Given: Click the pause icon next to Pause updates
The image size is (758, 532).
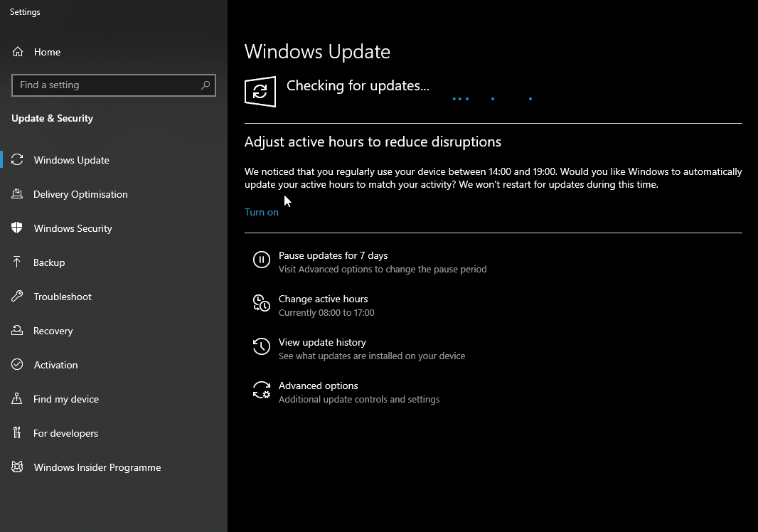Looking at the screenshot, I should (x=261, y=260).
